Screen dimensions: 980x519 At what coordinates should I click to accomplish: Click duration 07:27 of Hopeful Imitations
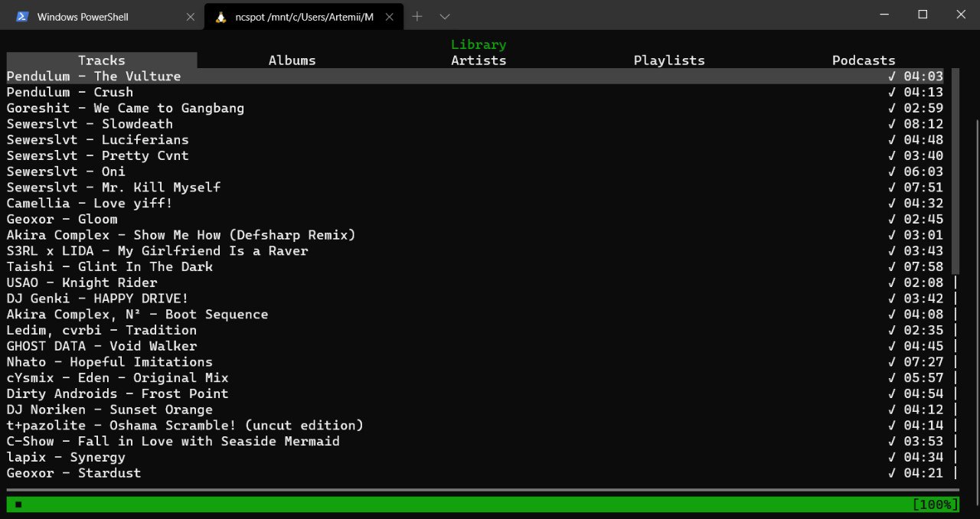pos(923,362)
